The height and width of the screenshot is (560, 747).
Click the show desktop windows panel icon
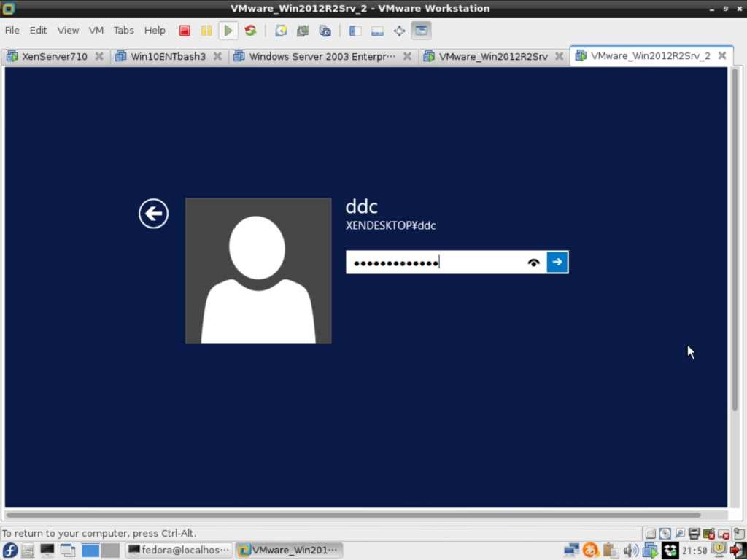[x=68, y=551]
